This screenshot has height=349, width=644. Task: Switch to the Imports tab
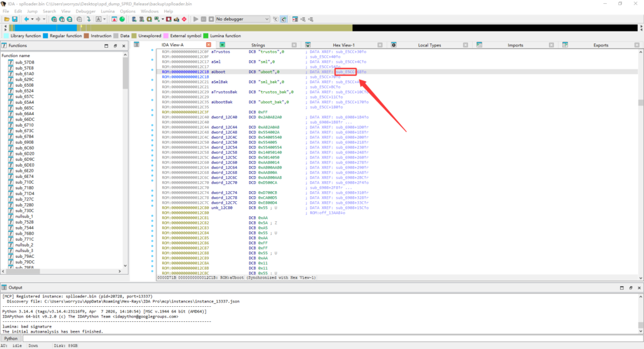(515, 45)
